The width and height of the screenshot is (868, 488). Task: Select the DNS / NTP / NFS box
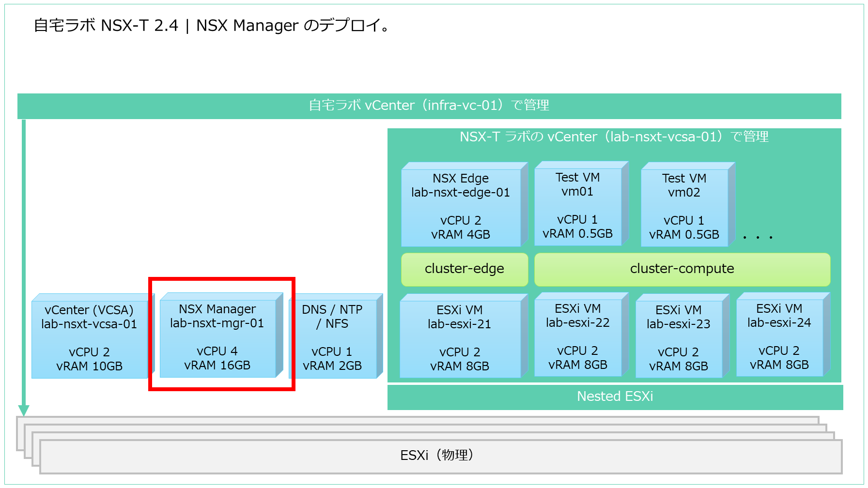pyautogui.click(x=335, y=336)
